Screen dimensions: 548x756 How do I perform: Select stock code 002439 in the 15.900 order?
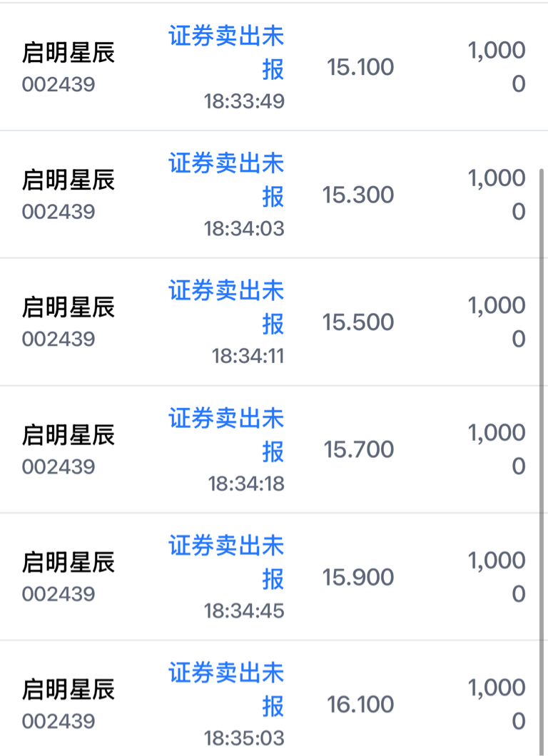click(x=59, y=594)
